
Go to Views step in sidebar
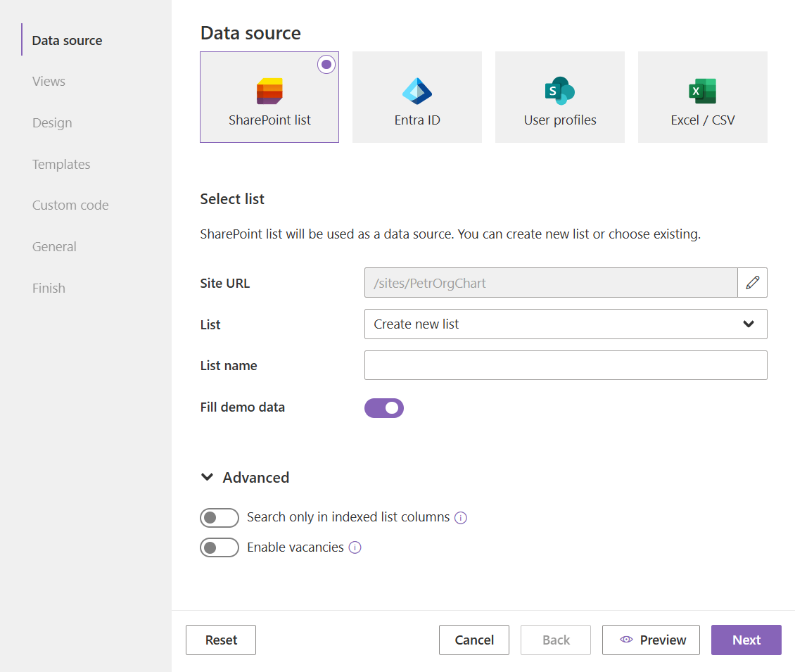click(49, 81)
